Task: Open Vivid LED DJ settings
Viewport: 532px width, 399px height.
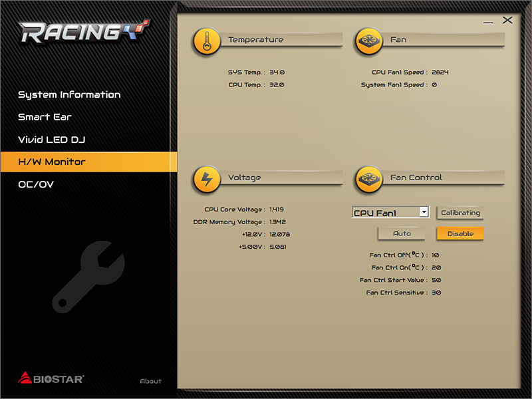Action: (51, 140)
